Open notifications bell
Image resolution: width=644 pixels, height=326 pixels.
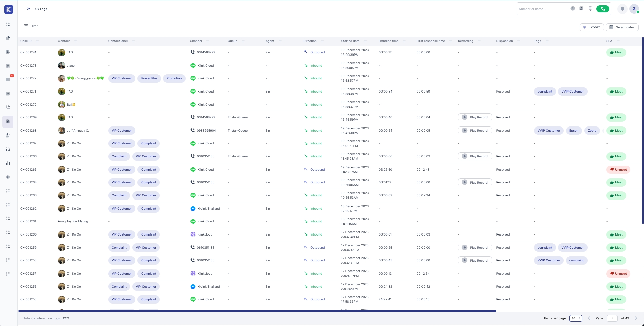pyautogui.click(x=622, y=9)
